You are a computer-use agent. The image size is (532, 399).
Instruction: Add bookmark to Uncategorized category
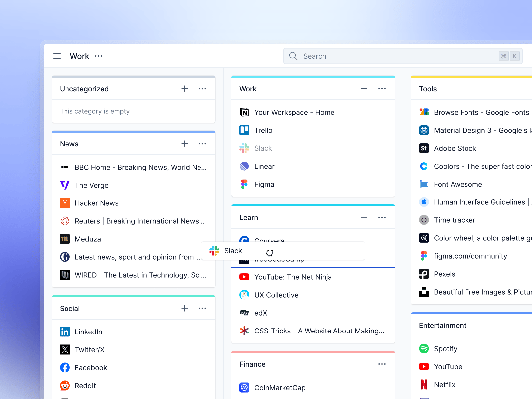coord(185,89)
